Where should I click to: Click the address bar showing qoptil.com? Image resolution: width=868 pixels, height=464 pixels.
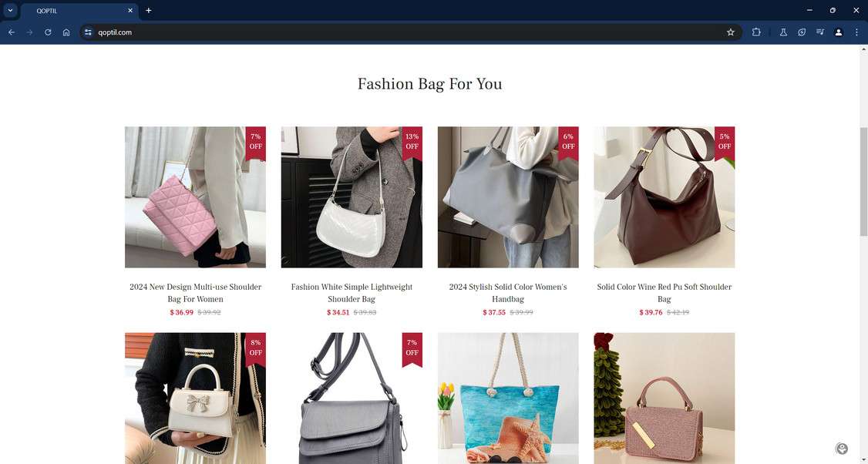pyautogui.click(x=409, y=32)
